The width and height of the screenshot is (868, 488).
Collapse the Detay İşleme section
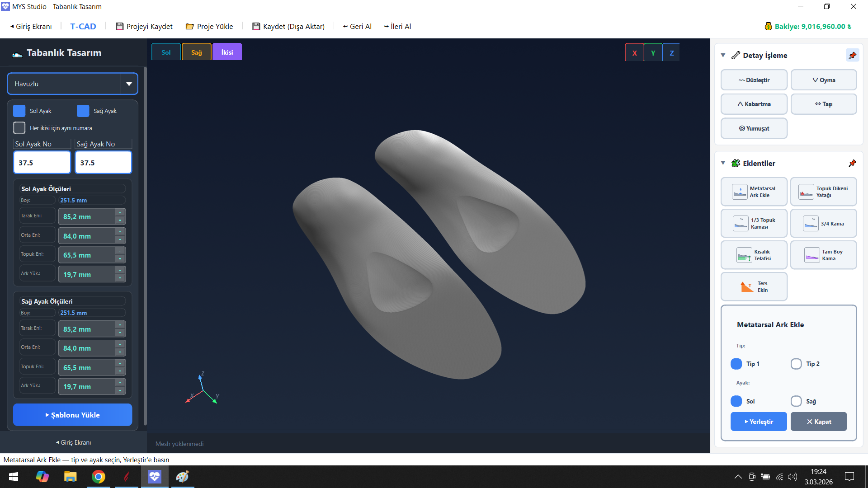click(722, 55)
